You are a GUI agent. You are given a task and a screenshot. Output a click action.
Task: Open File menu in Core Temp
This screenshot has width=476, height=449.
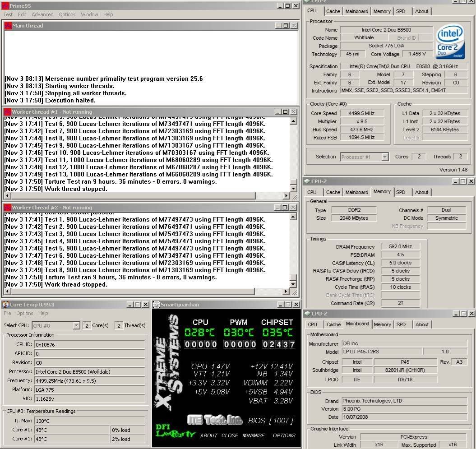[x=7, y=313]
